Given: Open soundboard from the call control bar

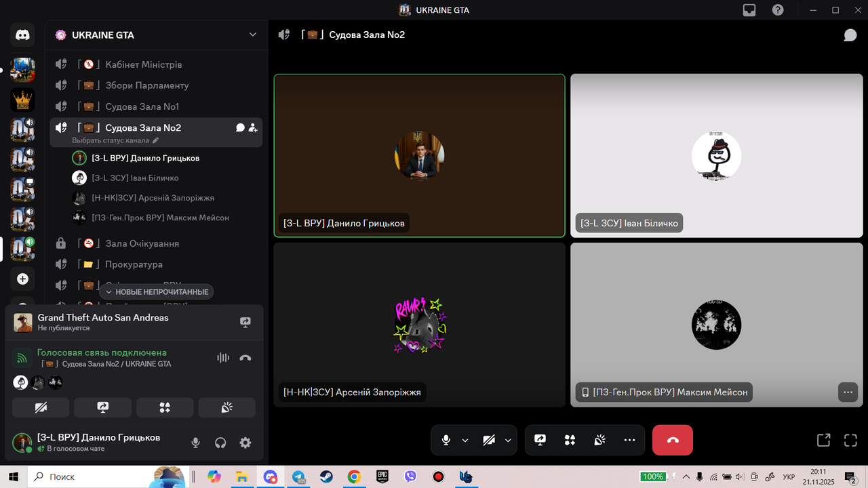Looking at the screenshot, I should coord(600,440).
